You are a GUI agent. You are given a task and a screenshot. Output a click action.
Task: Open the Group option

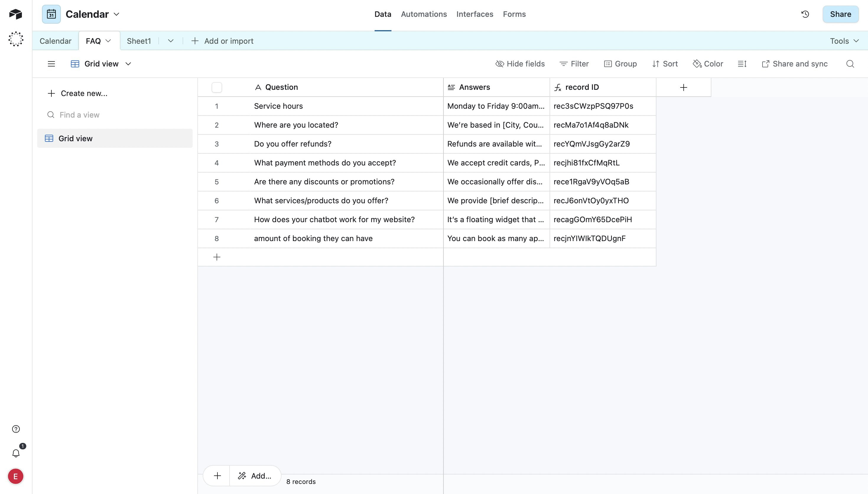[620, 64]
